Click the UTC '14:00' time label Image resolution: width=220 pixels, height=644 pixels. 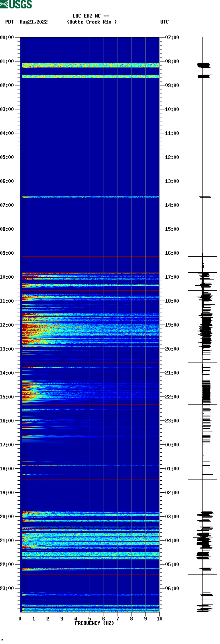click(x=172, y=205)
